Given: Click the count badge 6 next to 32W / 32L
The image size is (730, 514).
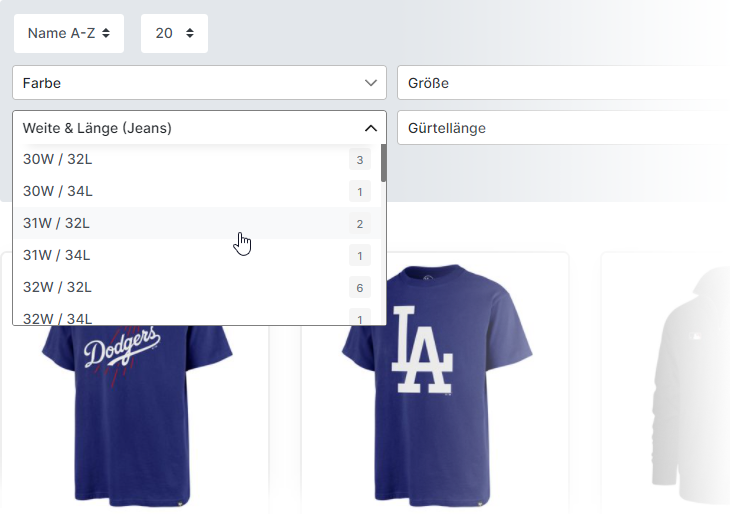Looking at the screenshot, I should coord(359,288).
